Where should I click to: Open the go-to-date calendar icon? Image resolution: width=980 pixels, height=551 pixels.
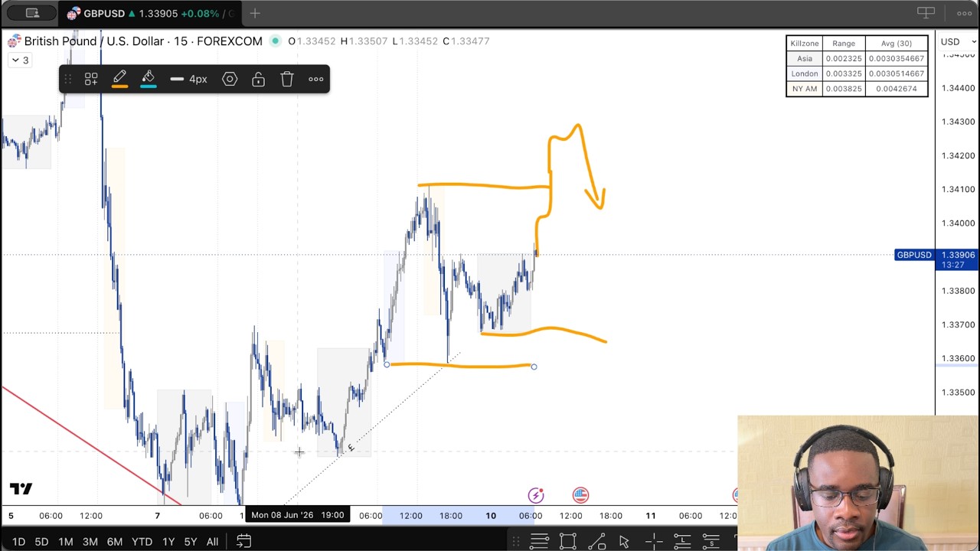(x=243, y=541)
